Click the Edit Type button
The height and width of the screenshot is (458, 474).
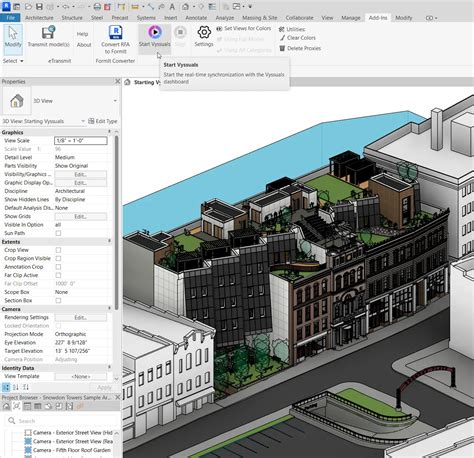point(103,121)
